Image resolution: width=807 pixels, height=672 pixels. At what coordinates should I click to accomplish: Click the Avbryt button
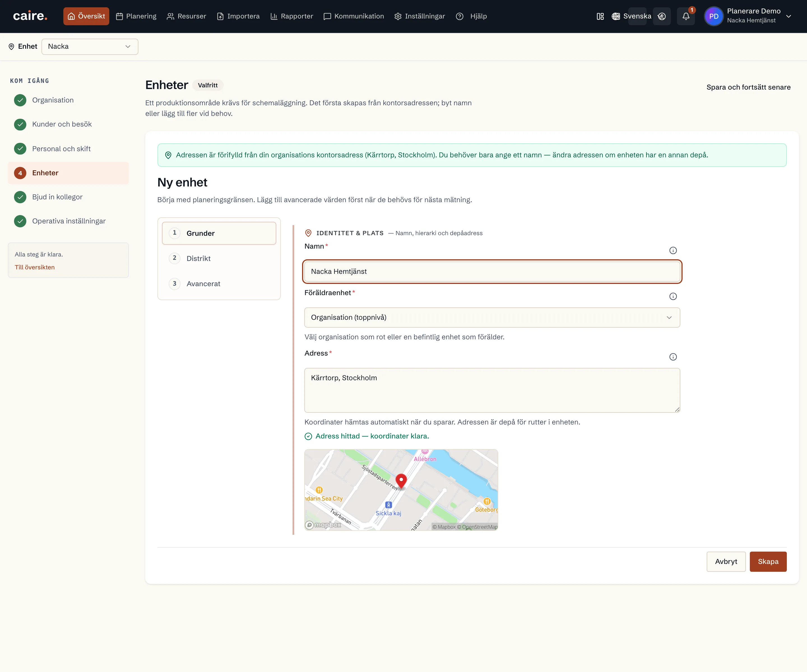coord(725,561)
